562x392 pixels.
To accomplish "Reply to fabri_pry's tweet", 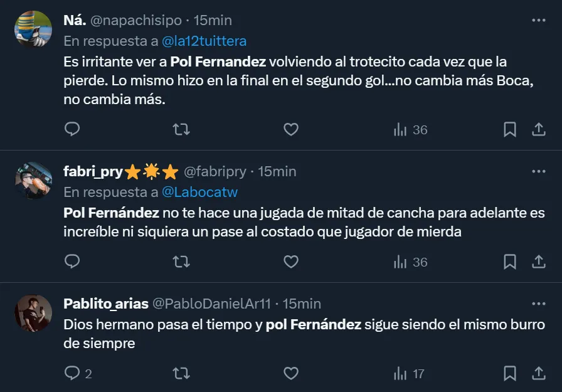I will tap(73, 262).
